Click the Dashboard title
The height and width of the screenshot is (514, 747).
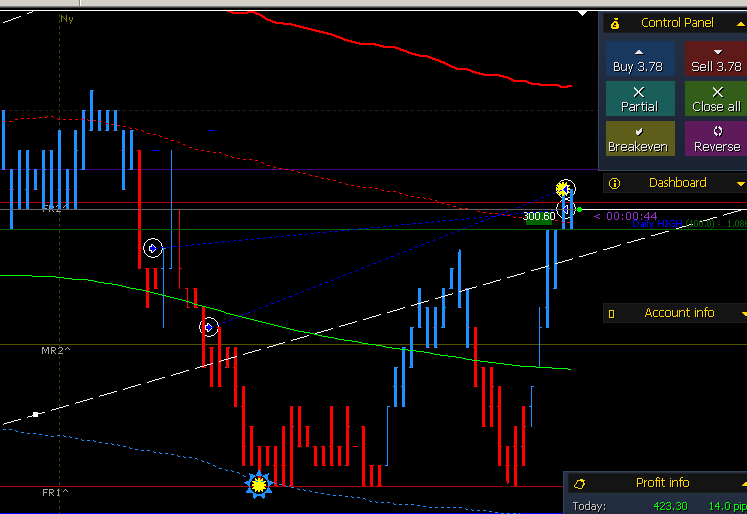point(677,183)
